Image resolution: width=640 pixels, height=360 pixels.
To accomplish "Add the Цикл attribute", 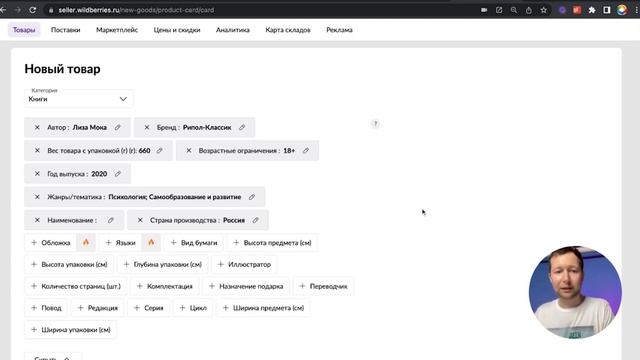I will point(193,308).
